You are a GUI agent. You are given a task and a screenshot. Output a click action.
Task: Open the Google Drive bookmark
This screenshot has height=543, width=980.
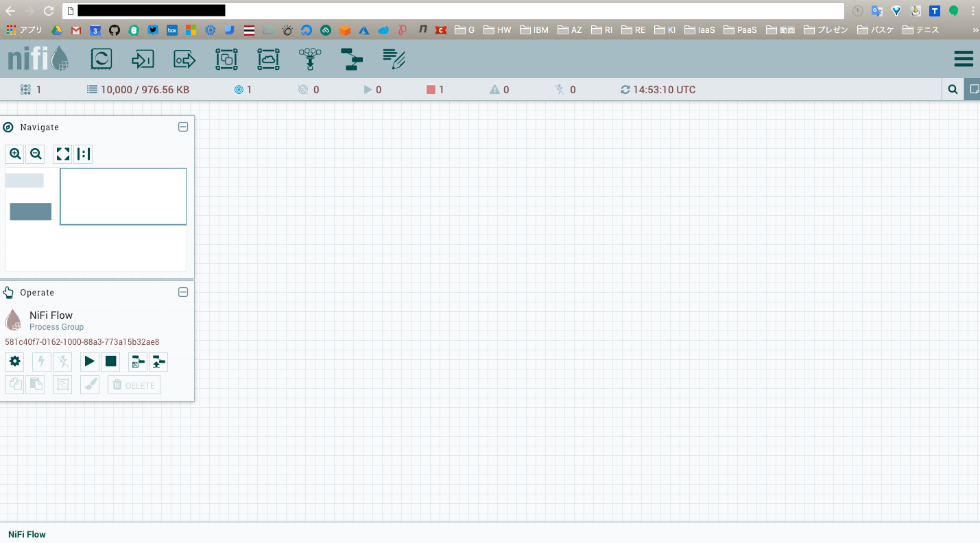[x=58, y=30]
